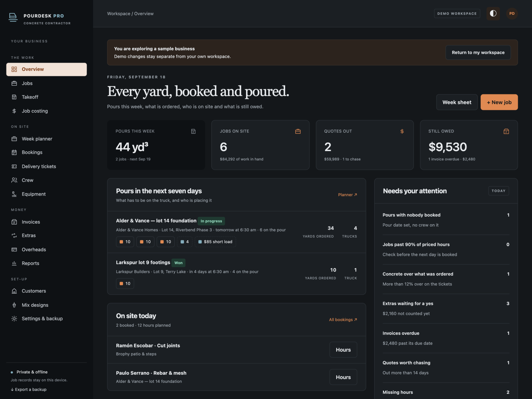Toggle the light/dark theme button
Viewport: 532px width, 399px height.
click(493, 14)
